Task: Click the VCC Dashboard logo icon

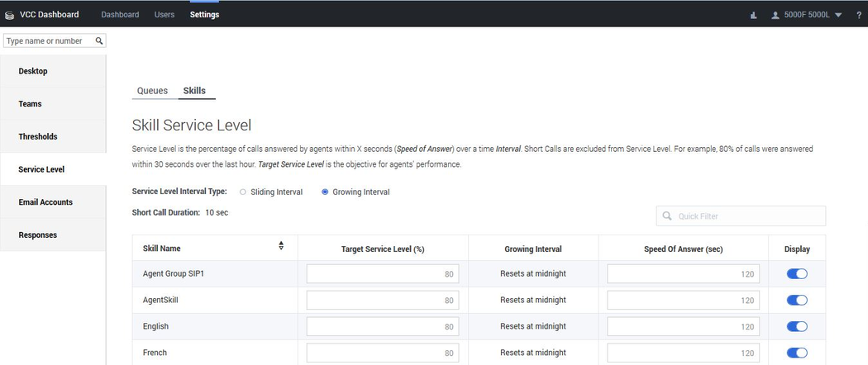Action: [x=10, y=15]
